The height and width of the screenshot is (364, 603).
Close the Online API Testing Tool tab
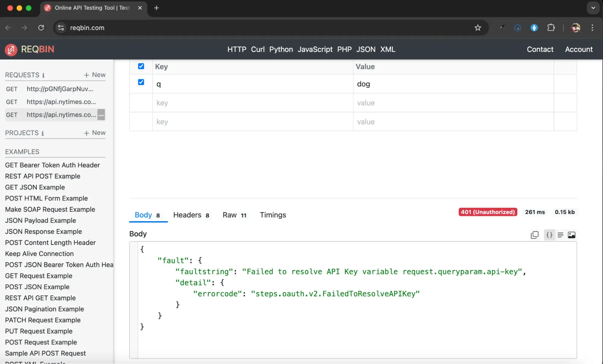click(x=140, y=8)
